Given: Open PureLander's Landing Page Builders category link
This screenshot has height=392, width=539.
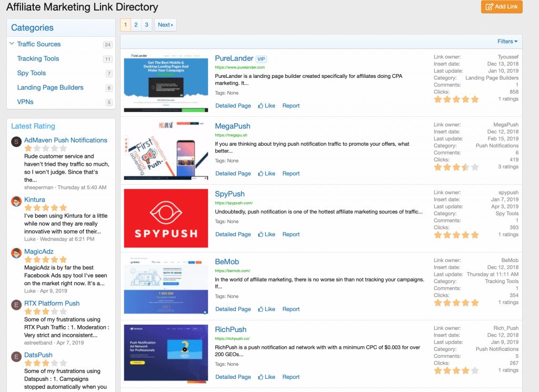Looking at the screenshot, I should 492,78.
